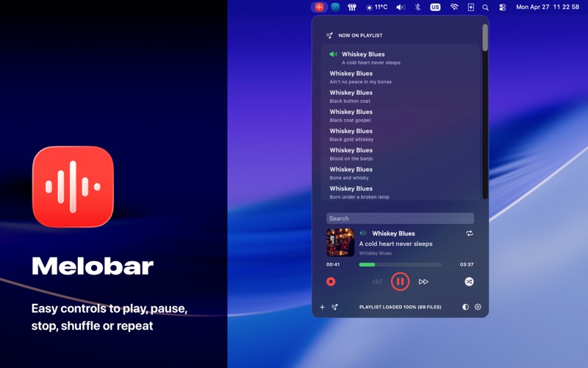Skip to next track with forward button

pos(423,281)
